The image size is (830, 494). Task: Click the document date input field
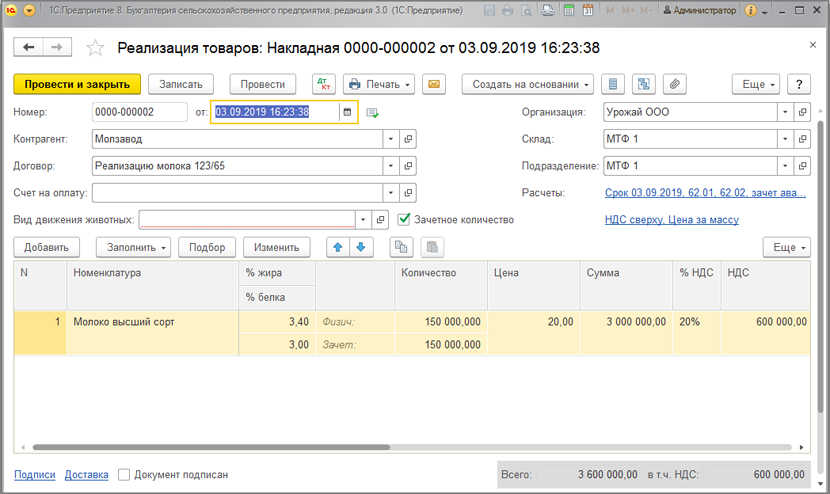pyautogui.click(x=275, y=112)
